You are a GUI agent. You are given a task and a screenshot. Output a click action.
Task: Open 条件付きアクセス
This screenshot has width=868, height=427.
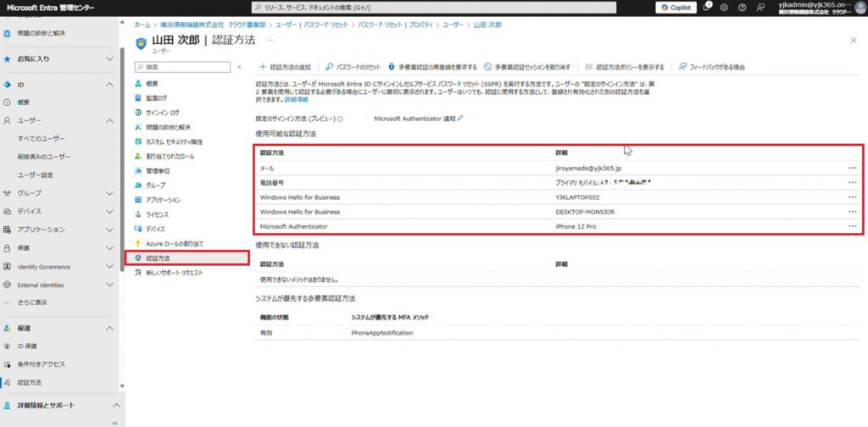(41, 364)
